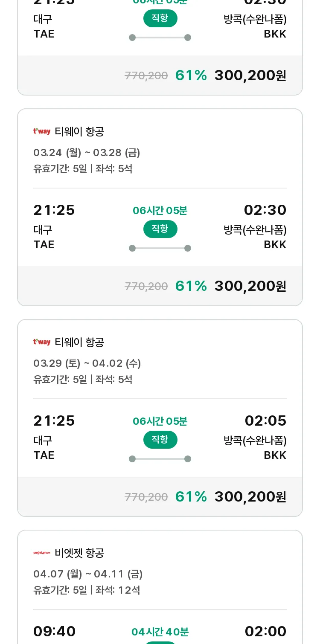Tap the 09:40 departure time
The width and height of the screenshot is (320, 644).
pos(55,631)
